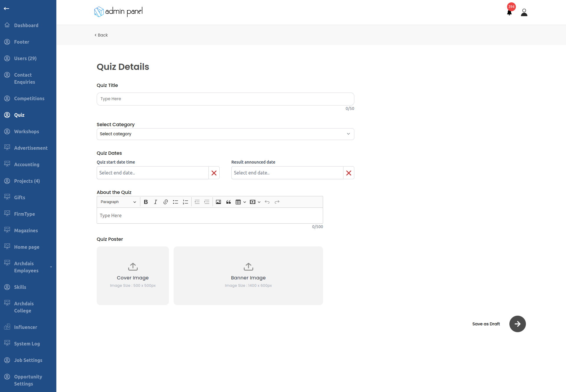566x392 pixels.
Task: Undo the last editor change
Action: point(267,202)
